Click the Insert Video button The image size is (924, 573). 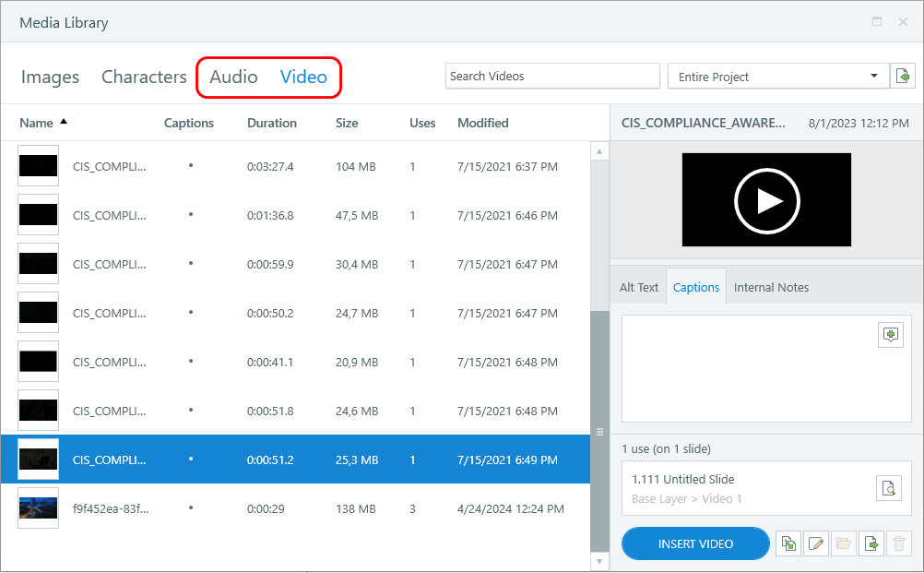[695, 543]
